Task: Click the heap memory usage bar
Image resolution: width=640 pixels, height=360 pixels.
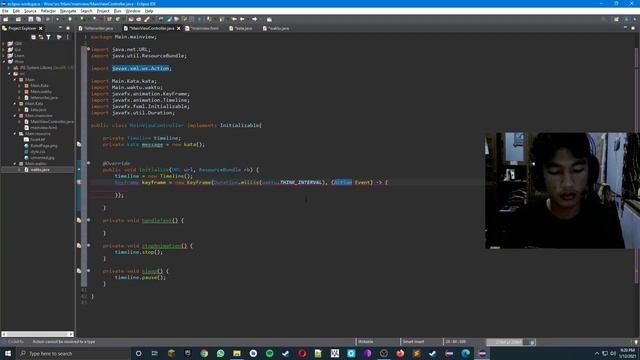Action: (508, 342)
